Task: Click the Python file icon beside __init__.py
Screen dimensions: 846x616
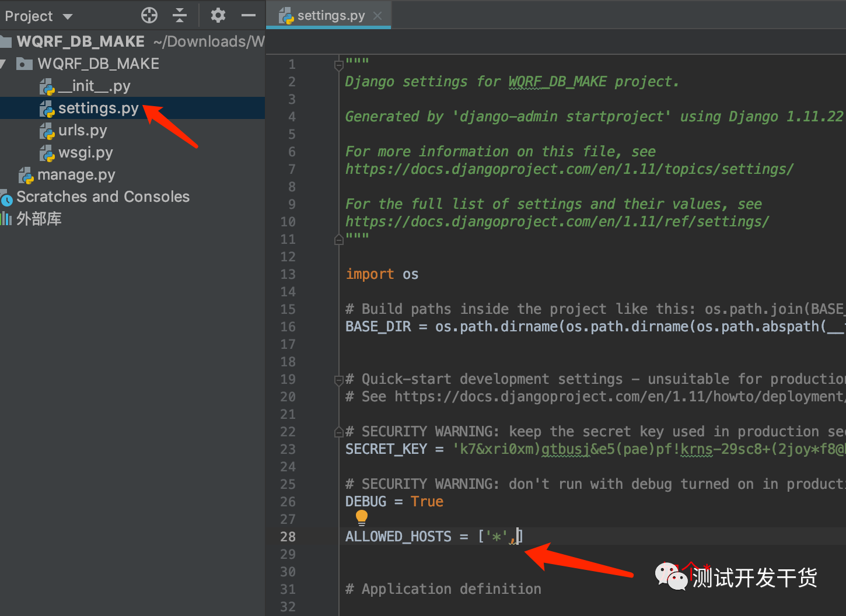Action: (x=47, y=87)
